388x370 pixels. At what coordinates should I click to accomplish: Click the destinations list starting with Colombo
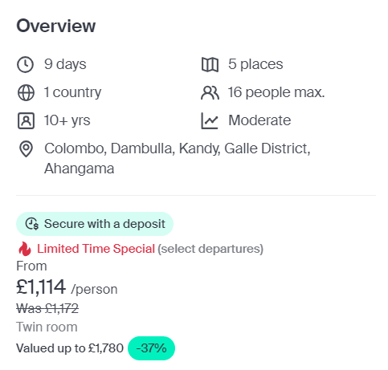[177, 158]
